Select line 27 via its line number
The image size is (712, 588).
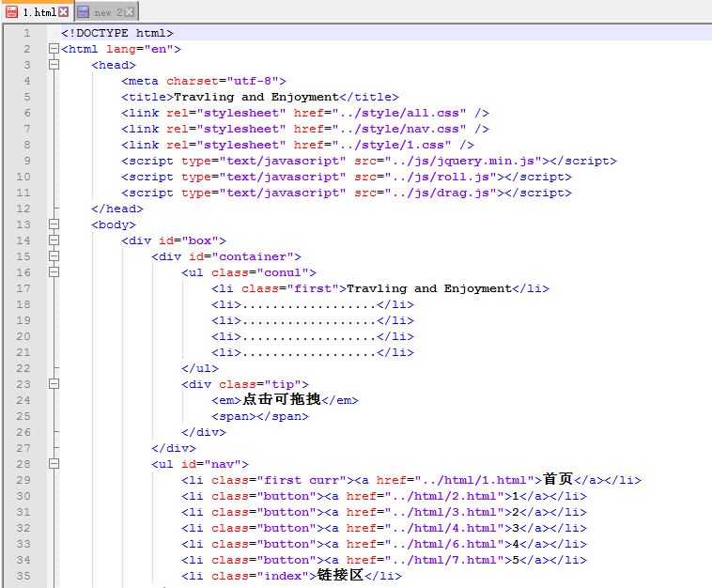pyautogui.click(x=23, y=449)
